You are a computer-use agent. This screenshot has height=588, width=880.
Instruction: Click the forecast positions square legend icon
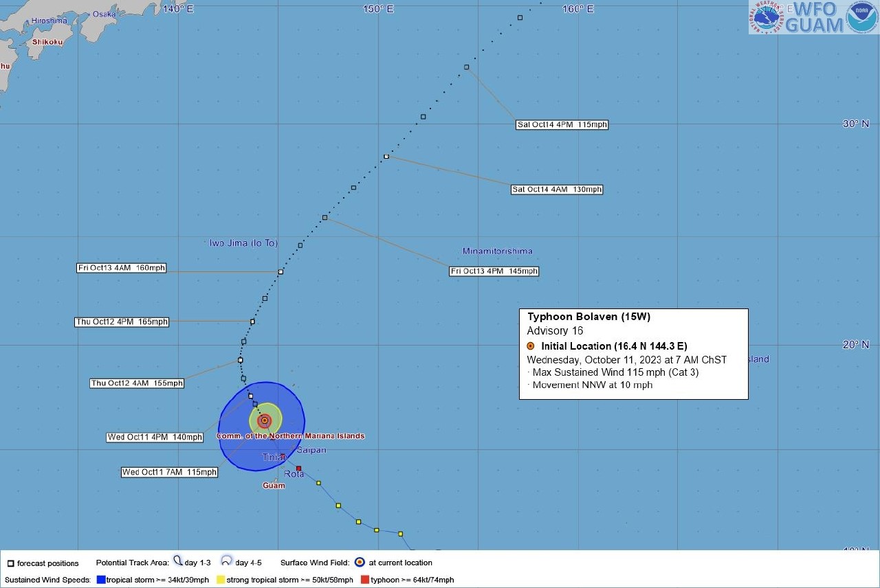click(10, 563)
